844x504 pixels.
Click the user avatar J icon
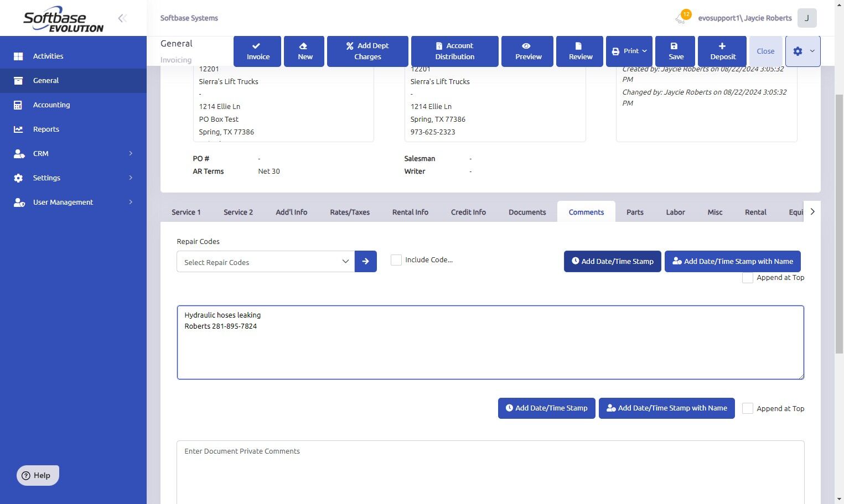click(x=806, y=18)
